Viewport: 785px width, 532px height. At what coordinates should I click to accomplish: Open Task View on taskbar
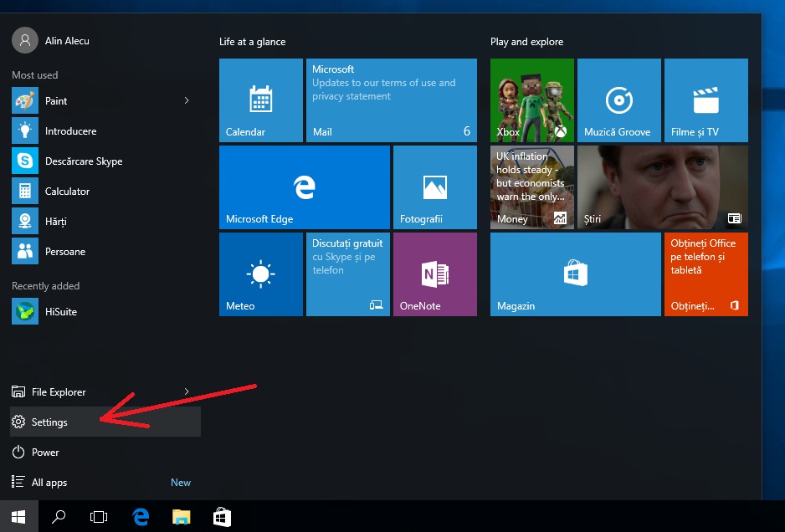point(99,516)
